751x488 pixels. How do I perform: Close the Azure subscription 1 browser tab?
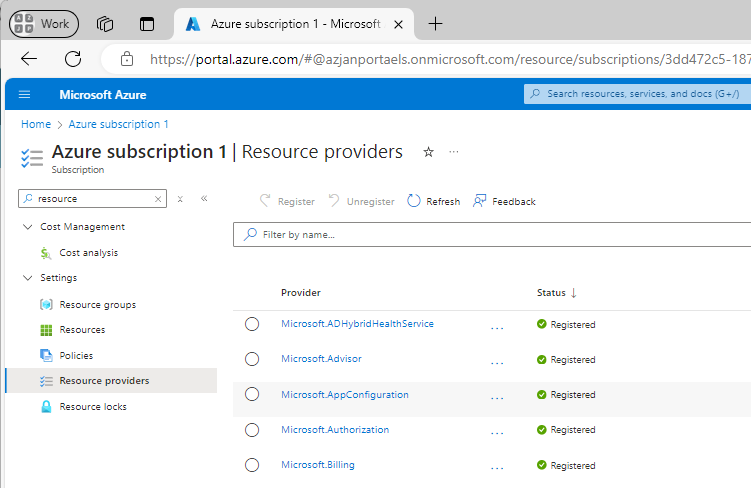(x=398, y=24)
